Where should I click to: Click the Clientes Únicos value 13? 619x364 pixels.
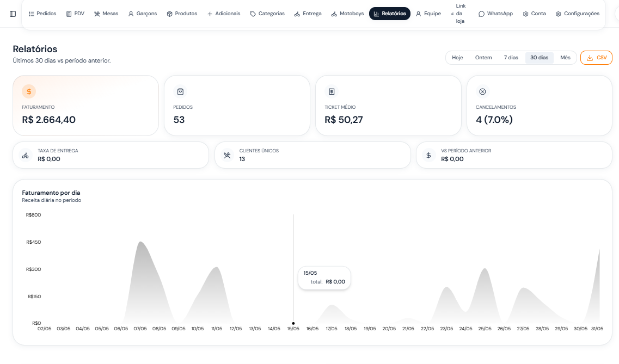click(242, 159)
